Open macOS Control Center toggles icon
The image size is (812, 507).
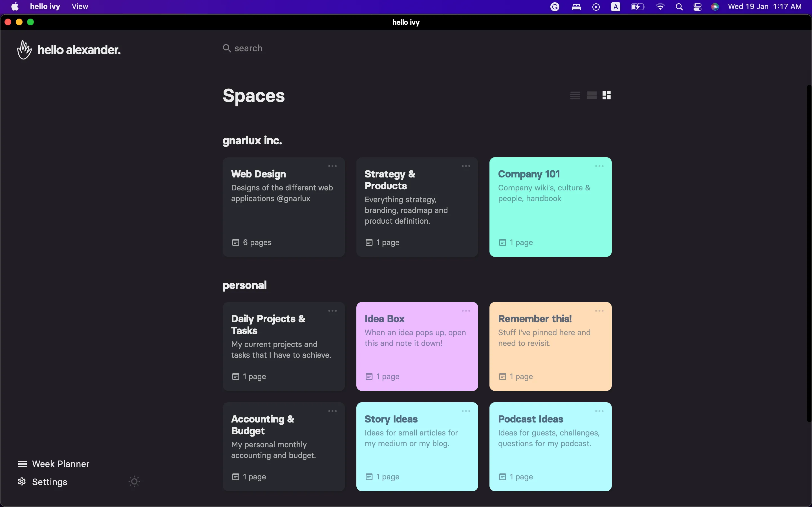pos(698,7)
